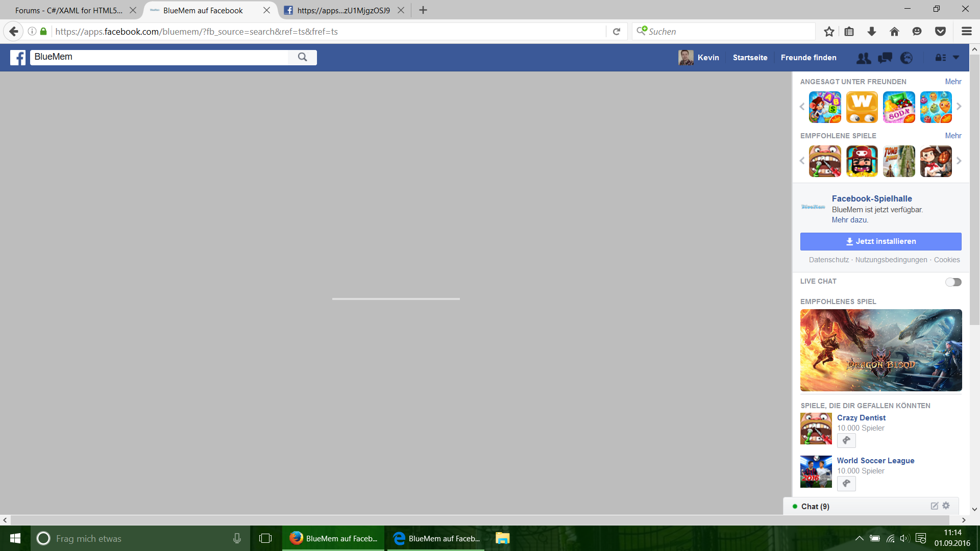Open chat settings gear icon
This screenshot has width=980, height=551.
pyautogui.click(x=946, y=506)
